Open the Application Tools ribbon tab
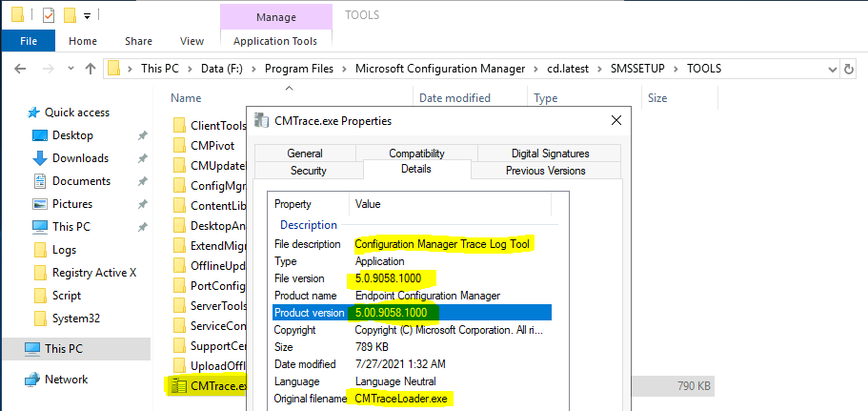 [x=275, y=41]
